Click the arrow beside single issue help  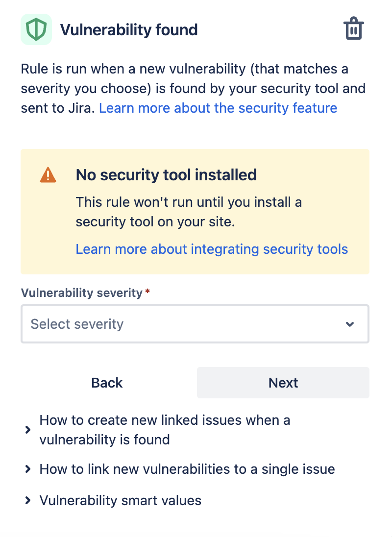click(28, 469)
